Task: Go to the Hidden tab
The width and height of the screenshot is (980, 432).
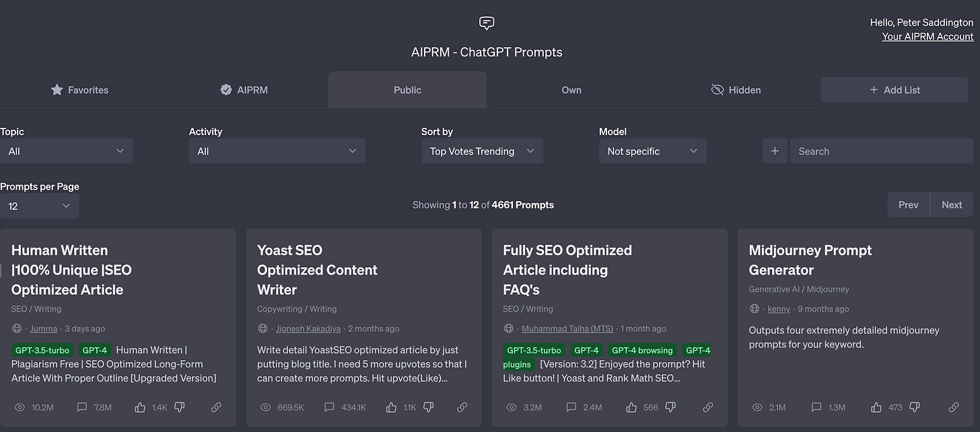Action: pos(736,89)
